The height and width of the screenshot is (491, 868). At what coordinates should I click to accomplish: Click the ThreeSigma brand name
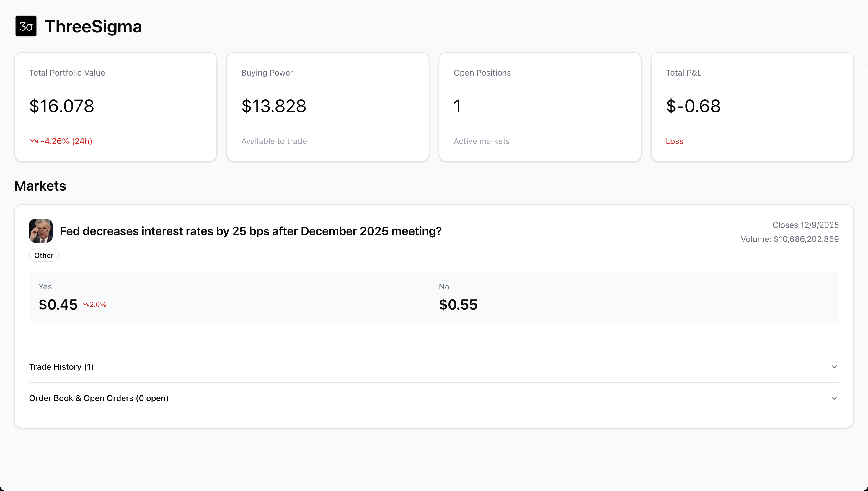[94, 26]
